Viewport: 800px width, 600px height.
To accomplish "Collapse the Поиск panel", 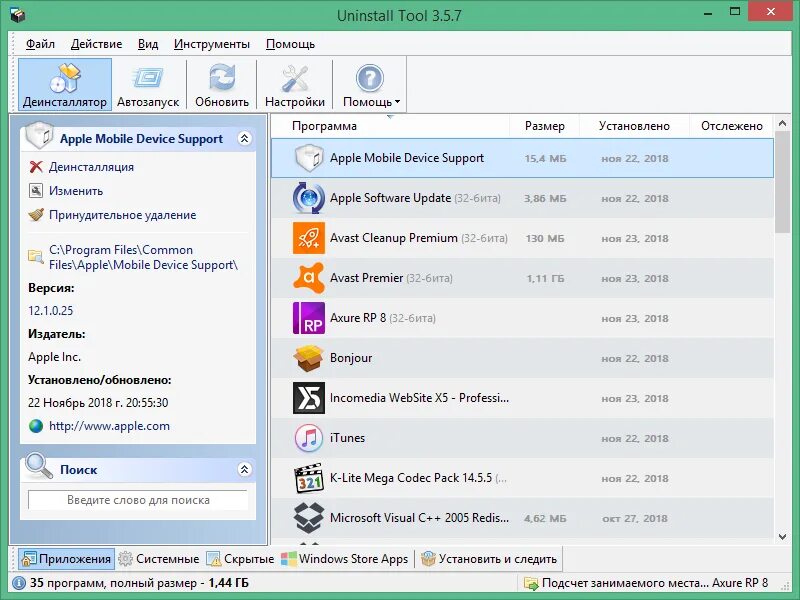I will 244,469.
